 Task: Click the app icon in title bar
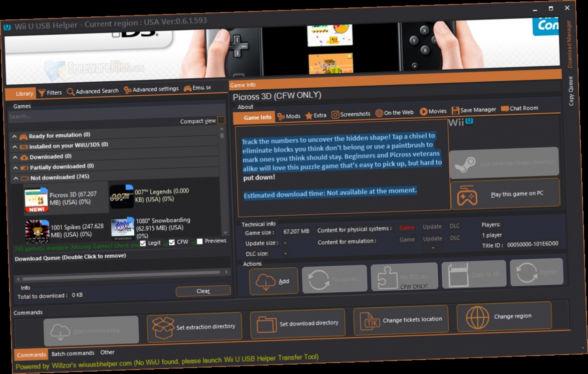[x=7, y=26]
